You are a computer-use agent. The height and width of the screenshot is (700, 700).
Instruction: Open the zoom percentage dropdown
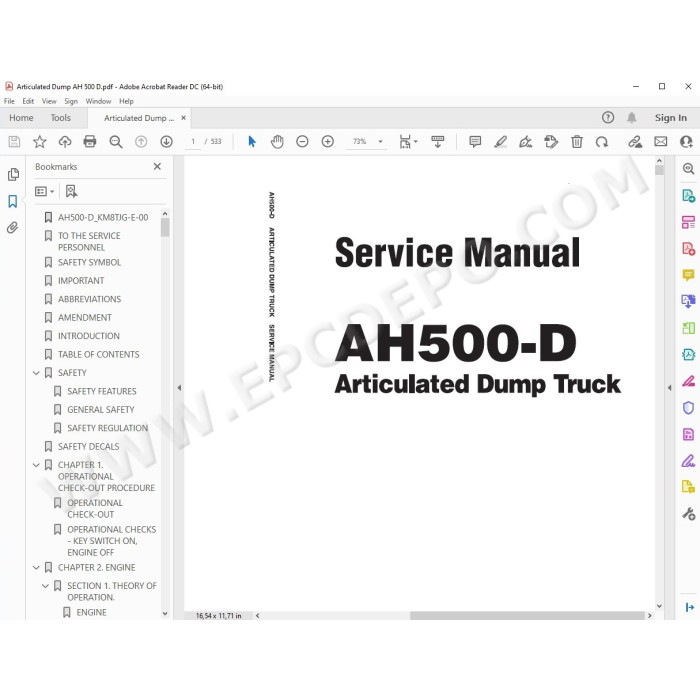tap(380, 142)
